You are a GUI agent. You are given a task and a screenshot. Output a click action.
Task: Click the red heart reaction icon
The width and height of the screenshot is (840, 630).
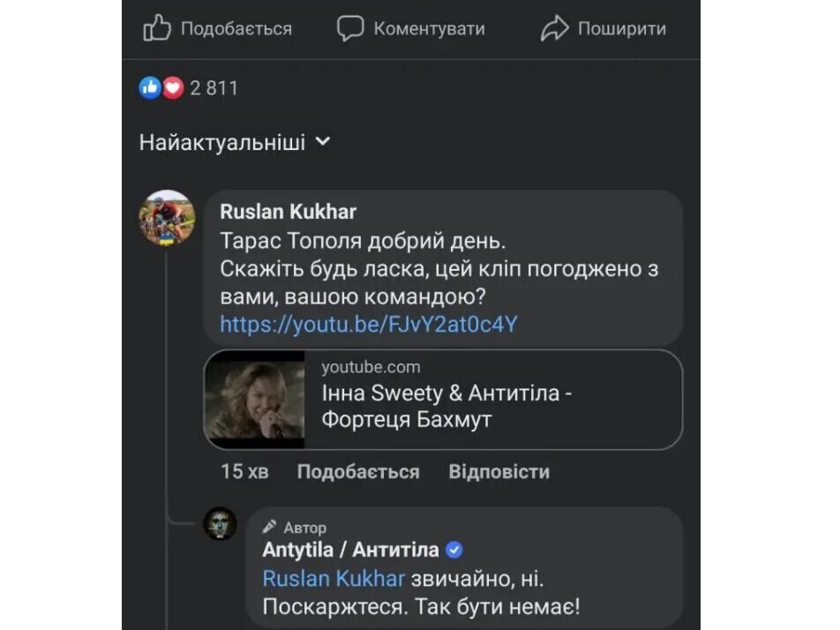[173, 87]
